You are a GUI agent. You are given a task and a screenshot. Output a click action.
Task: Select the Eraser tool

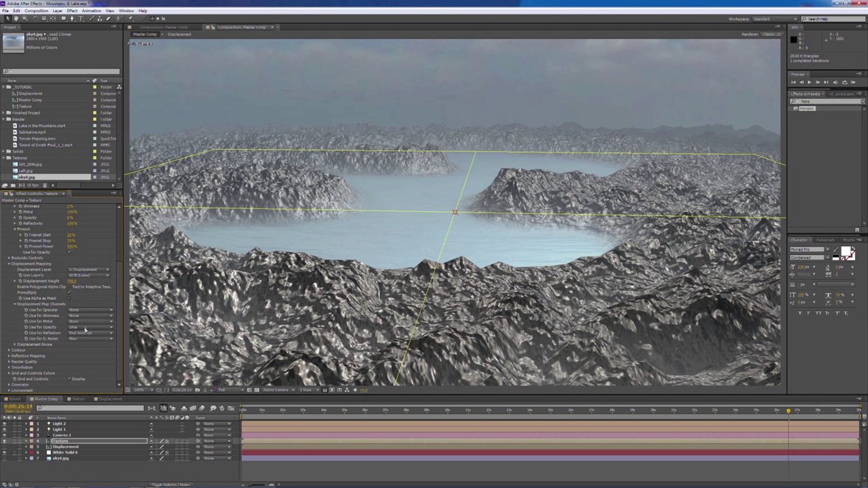pyautogui.click(x=108, y=18)
